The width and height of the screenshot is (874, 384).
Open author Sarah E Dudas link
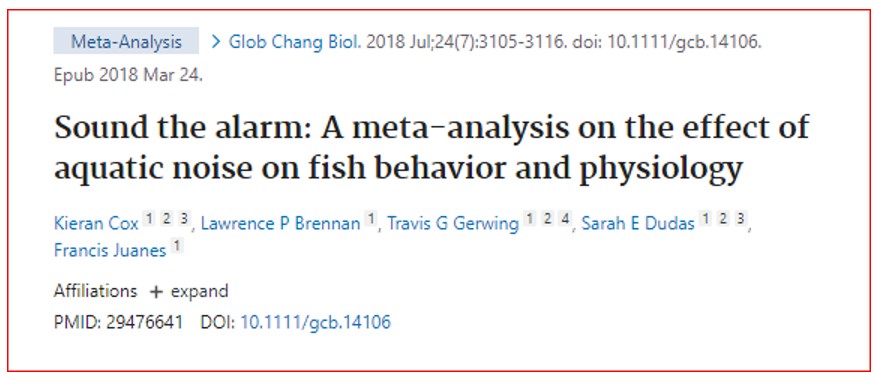(638, 223)
